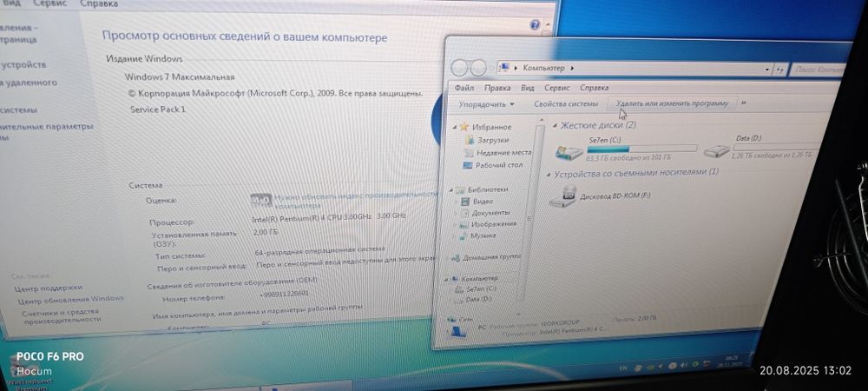Click Windows 7 Максимальная edition text
This screenshot has width=868, height=391.
point(180,77)
